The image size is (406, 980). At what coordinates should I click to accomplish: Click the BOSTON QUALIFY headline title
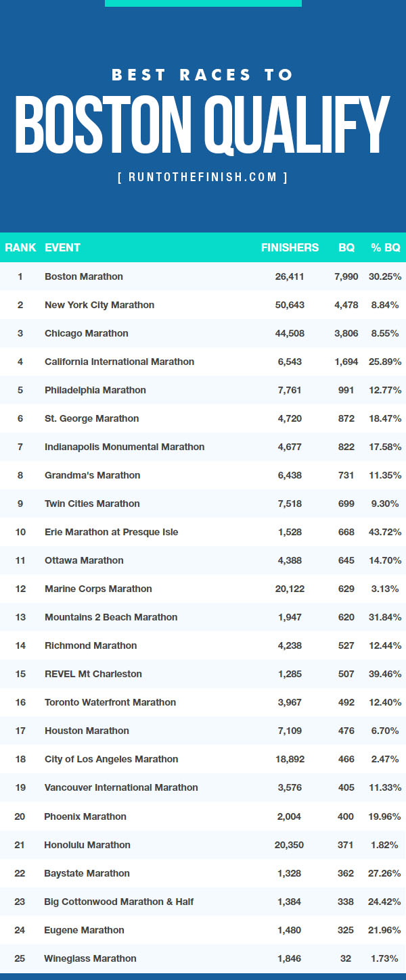coord(202,125)
